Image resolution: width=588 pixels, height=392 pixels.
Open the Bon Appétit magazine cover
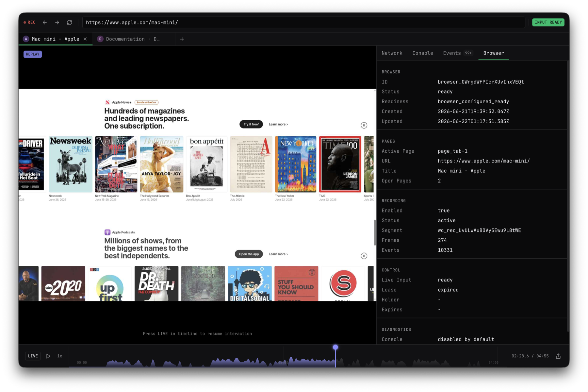[x=206, y=164]
